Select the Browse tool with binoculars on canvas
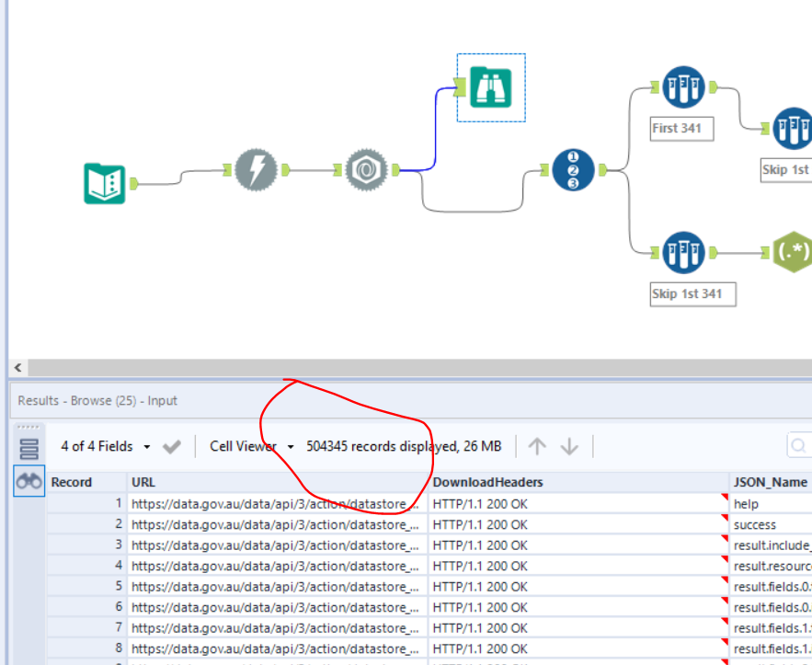 tap(491, 87)
